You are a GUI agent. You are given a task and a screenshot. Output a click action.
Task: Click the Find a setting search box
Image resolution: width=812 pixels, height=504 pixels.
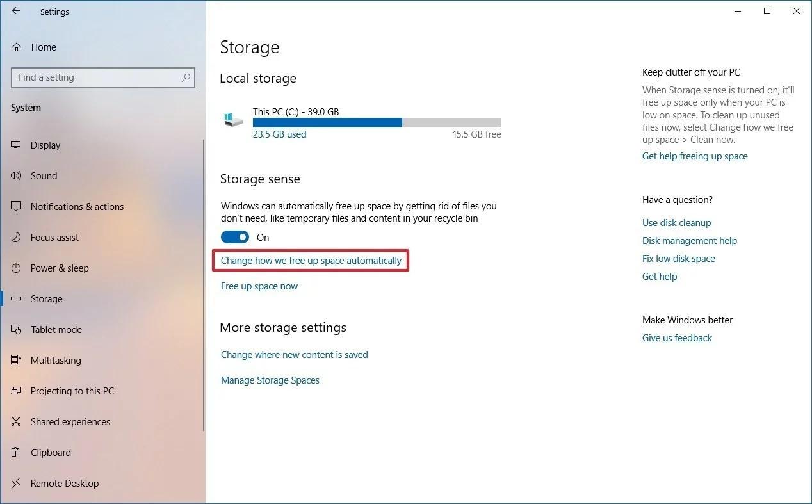[102, 77]
